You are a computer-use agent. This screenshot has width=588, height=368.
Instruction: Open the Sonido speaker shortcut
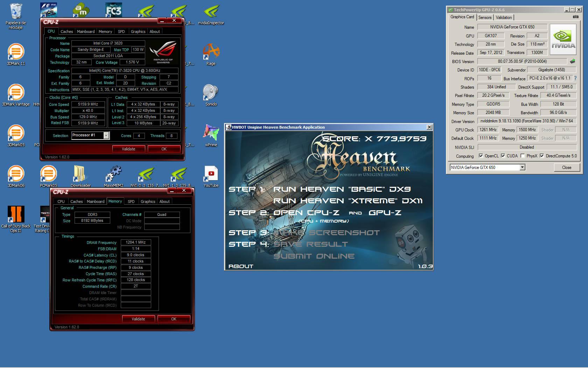click(211, 95)
